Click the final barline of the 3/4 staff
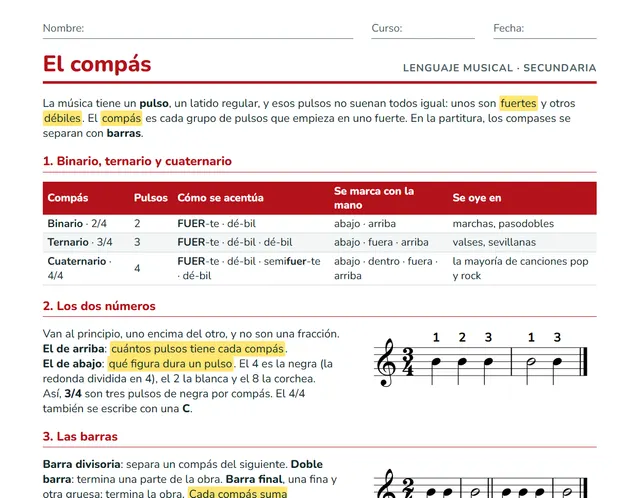 coord(583,362)
